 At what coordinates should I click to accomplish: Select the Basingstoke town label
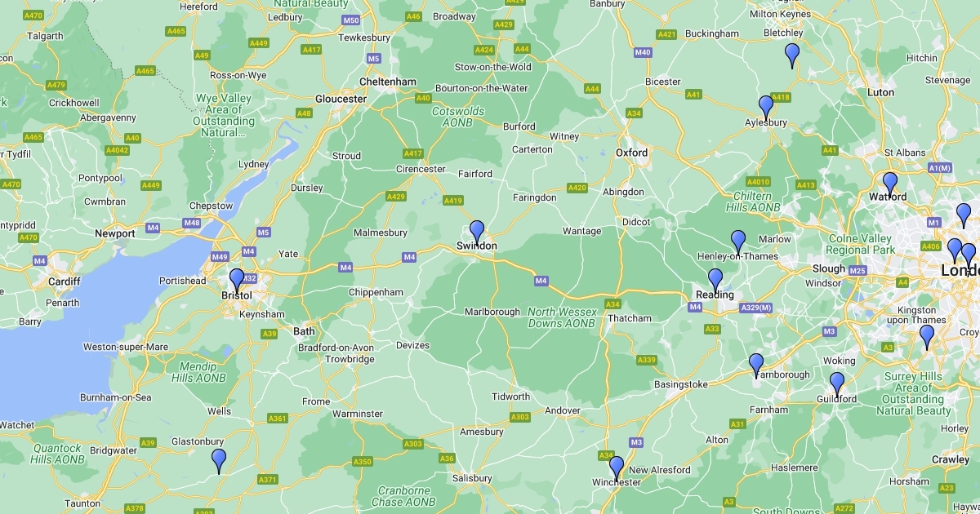point(681,383)
